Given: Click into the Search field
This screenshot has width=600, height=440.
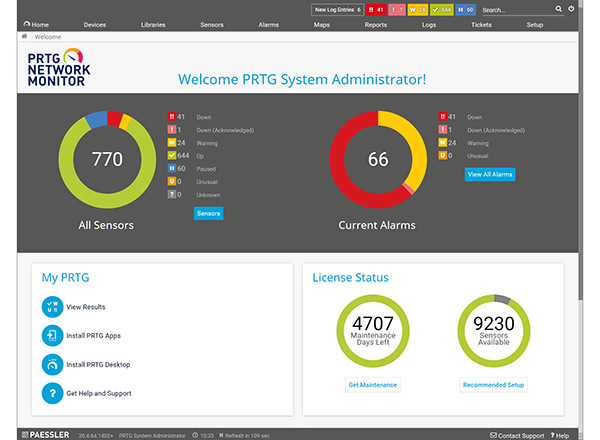Looking at the screenshot, I should tap(517, 10).
